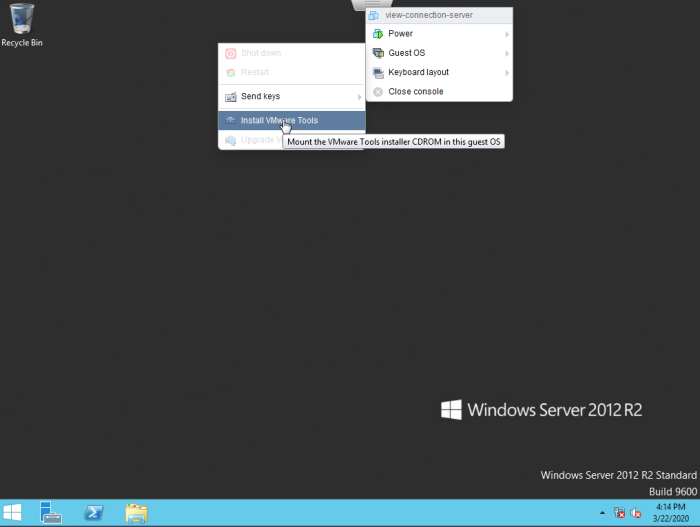Click the Recycle Bin label text
The image size is (700, 527).
[x=22, y=43]
